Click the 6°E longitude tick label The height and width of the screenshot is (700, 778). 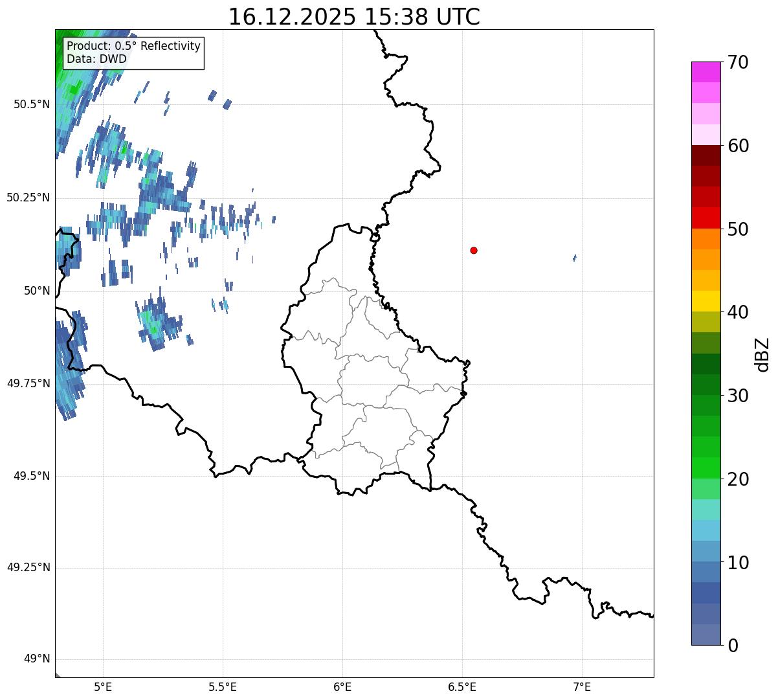[x=342, y=687]
